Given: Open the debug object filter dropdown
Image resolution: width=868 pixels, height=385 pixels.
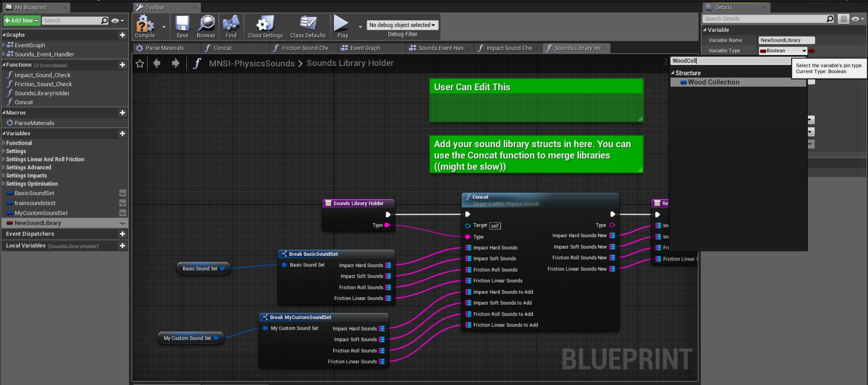Looking at the screenshot, I should pos(402,25).
